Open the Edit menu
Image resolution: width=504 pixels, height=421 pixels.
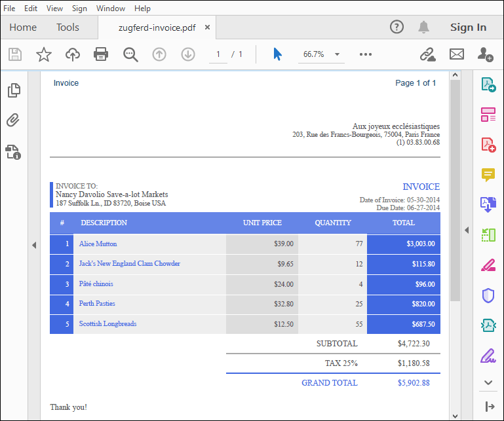pyautogui.click(x=31, y=9)
